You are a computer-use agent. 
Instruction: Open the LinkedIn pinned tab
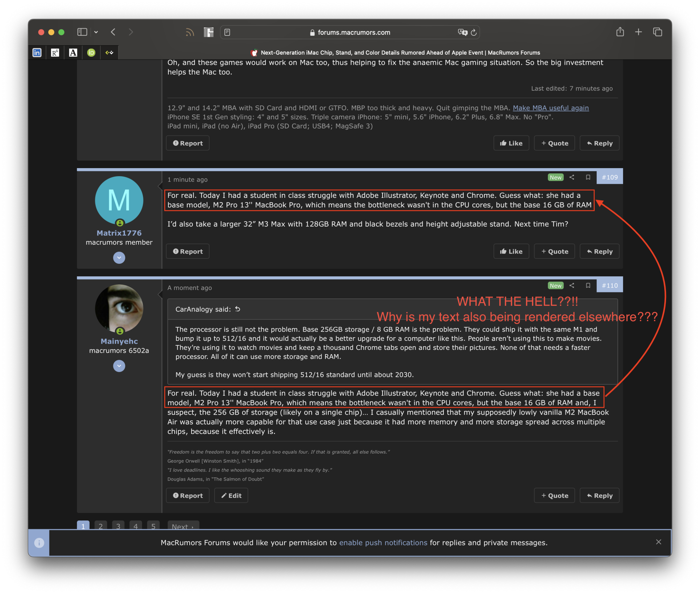point(37,53)
